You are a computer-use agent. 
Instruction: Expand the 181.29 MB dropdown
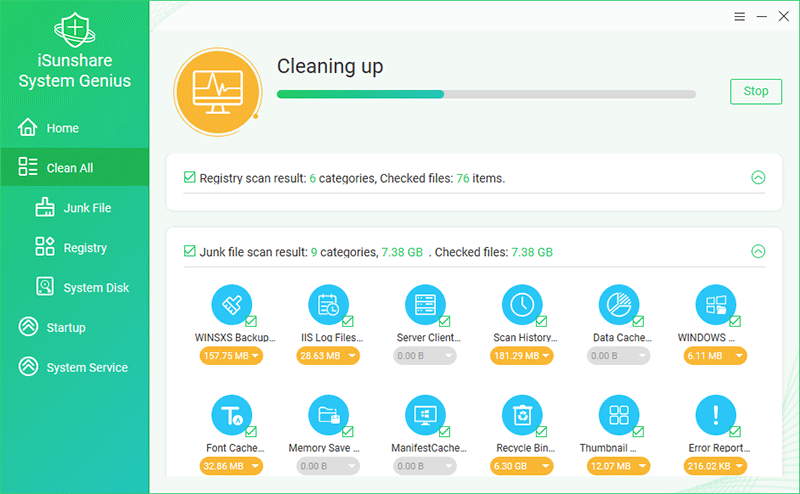[521, 356]
